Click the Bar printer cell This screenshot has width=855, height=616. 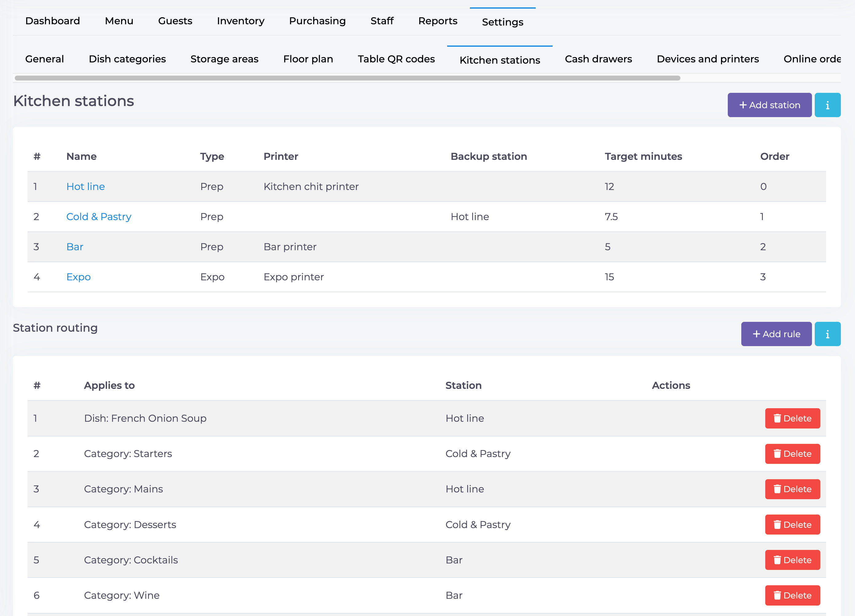coord(290,247)
